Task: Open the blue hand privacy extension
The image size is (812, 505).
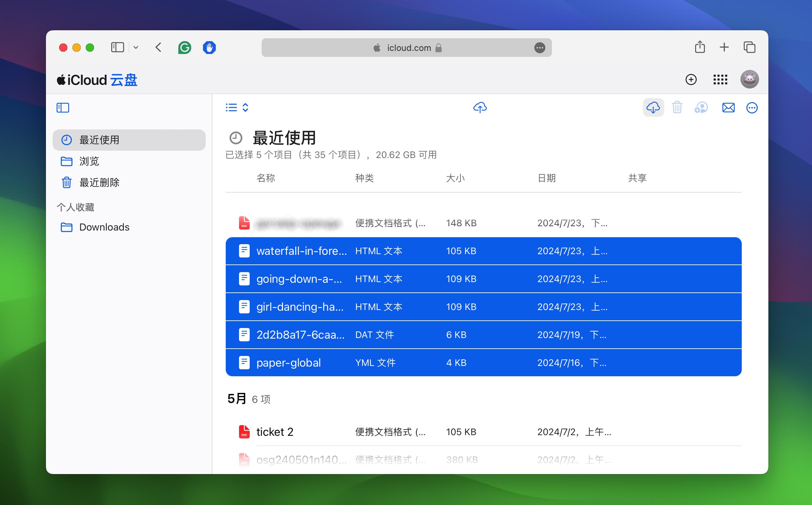Action: click(x=209, y=48)
